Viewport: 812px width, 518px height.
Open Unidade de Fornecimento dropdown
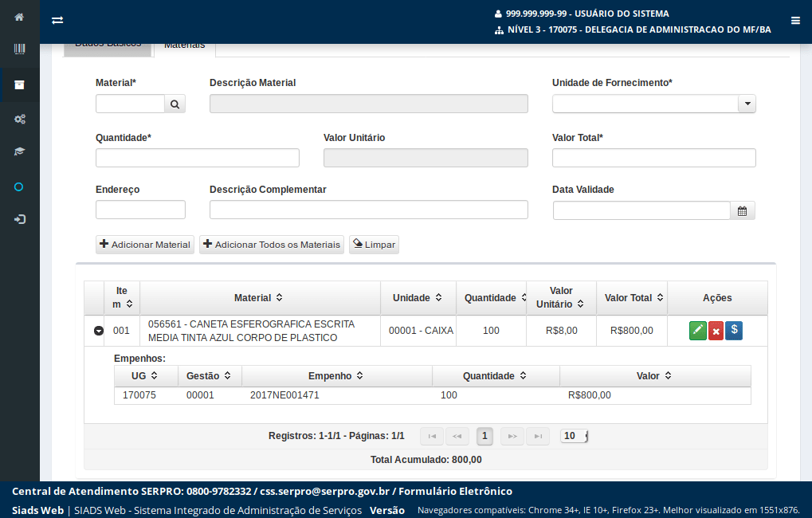[747, 104]
